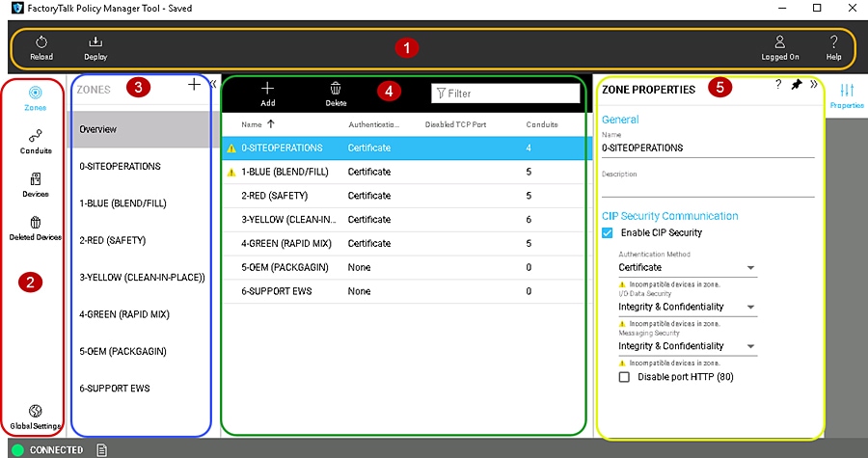This screenshot has width=868, height=458.
Task: Select 1-BLUE (BLEND/FILL) table row name
Action: click(x=285, y=172)
